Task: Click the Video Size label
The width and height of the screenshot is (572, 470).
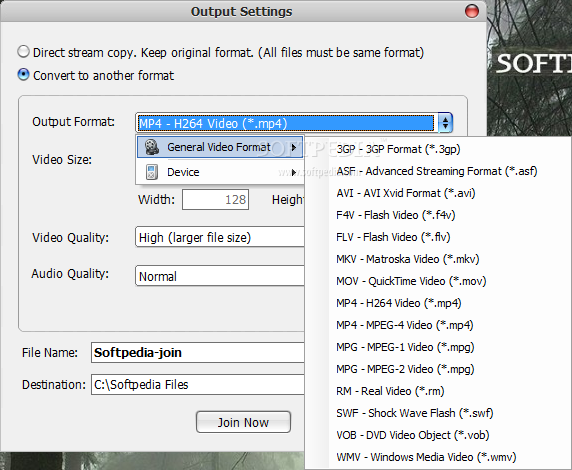Action: (x=62, y=159)
